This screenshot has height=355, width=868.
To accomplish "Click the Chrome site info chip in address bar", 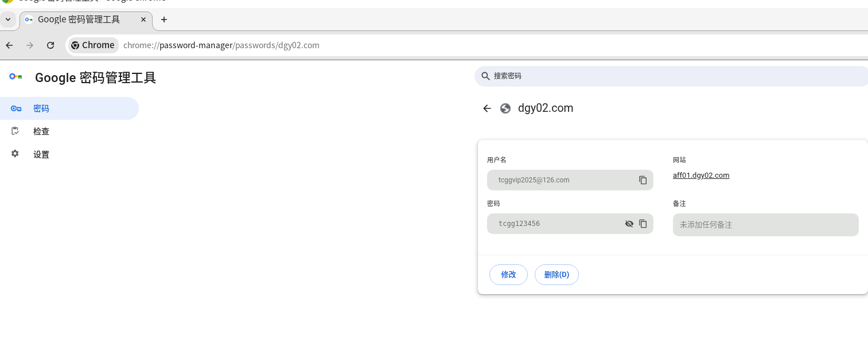I will (x=93, y=45).
